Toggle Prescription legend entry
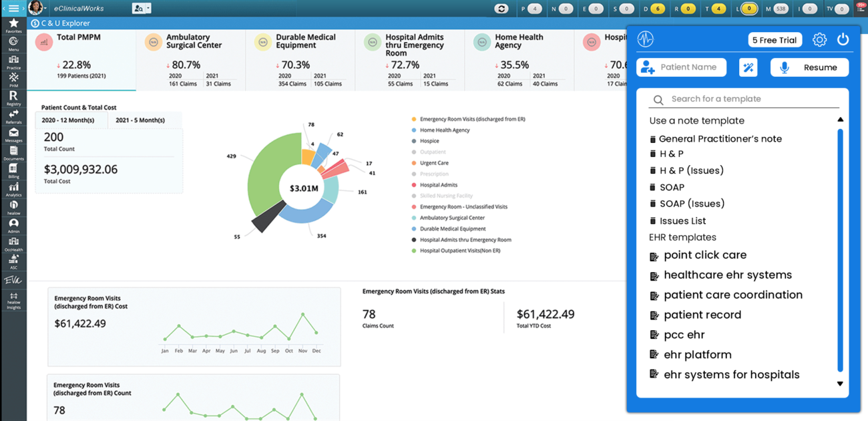 coord(430,174)
